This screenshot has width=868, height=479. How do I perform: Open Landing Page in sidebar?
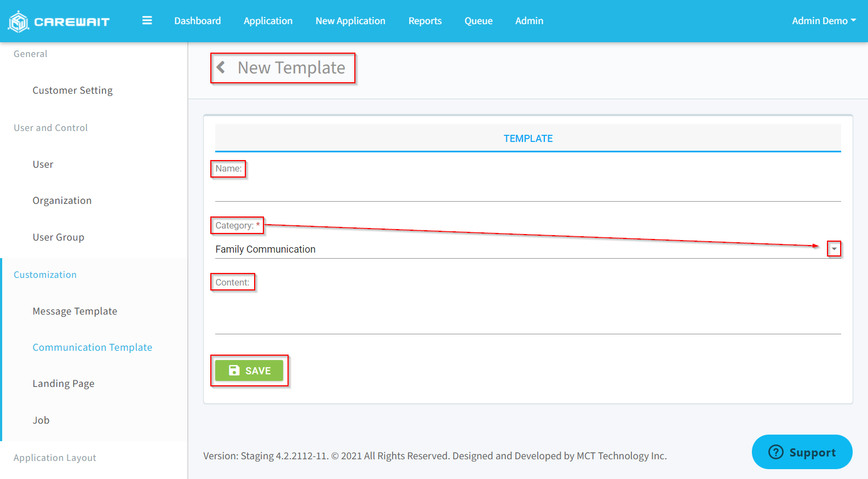(x=64, y=384)
